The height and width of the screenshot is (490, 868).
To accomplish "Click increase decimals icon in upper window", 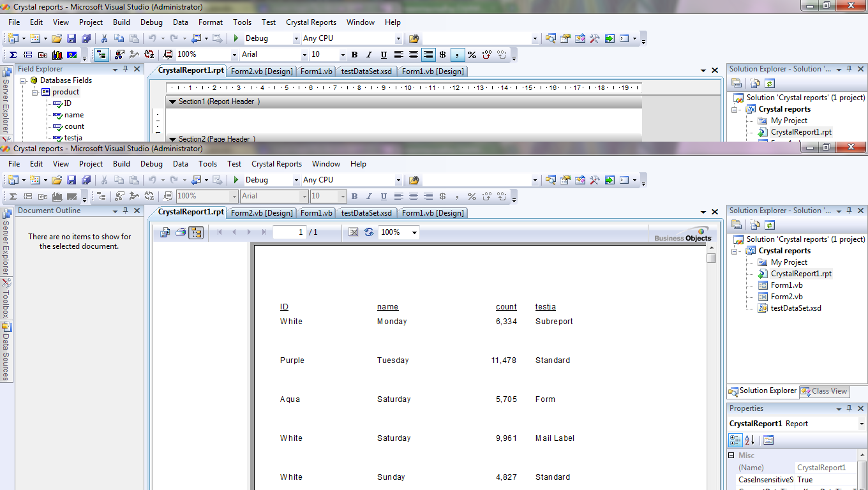I will (x=487, y=55).
